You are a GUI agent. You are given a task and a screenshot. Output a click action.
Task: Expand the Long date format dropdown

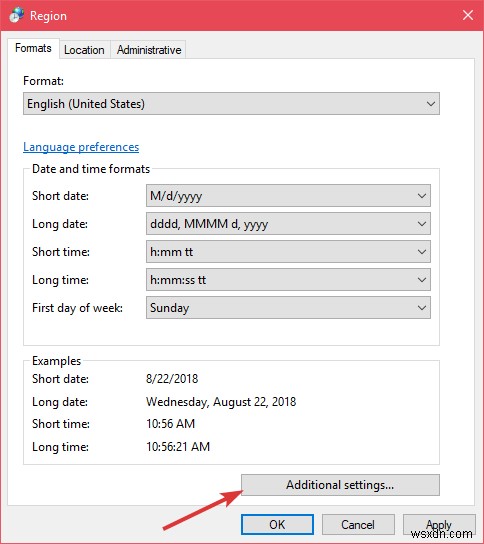click(x=288, y=224)
